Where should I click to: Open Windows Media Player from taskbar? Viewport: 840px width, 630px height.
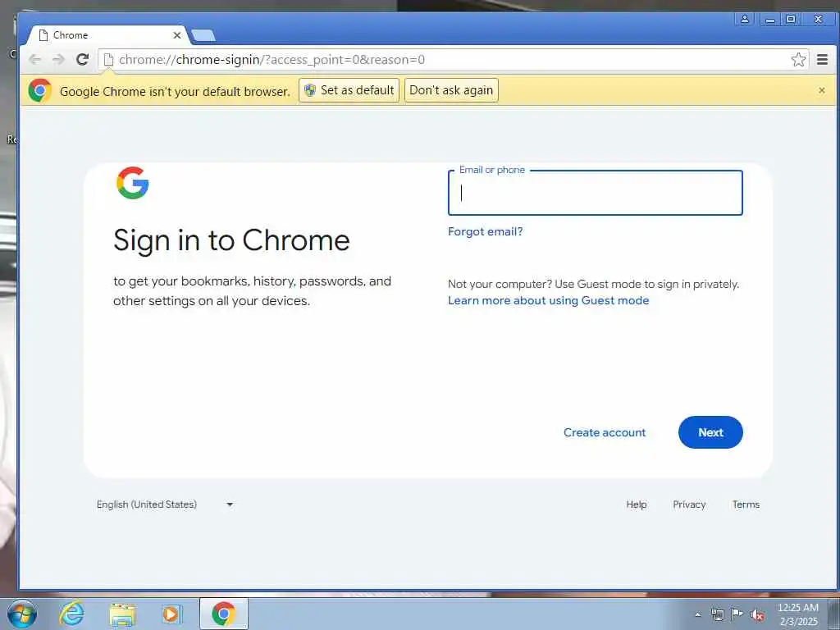171,614
